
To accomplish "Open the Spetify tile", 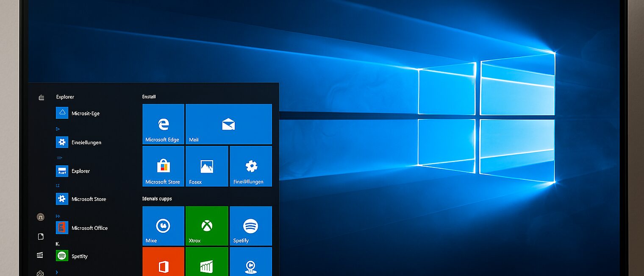I will (251, 226).
